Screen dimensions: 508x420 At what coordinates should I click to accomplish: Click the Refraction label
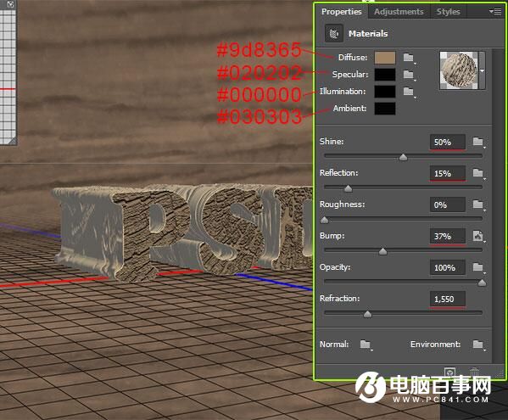point(339,299)
